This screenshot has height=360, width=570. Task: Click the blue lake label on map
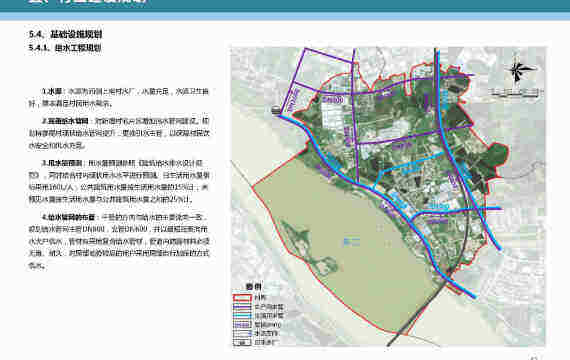352,241
